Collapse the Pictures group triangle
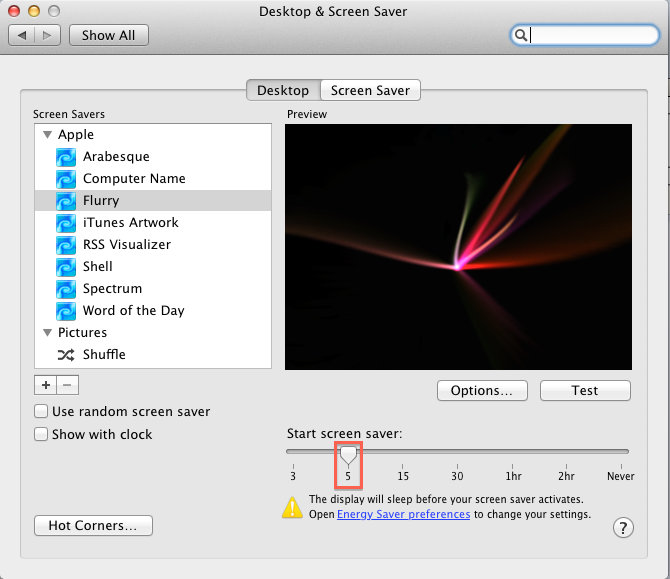 tap(47, 332)
